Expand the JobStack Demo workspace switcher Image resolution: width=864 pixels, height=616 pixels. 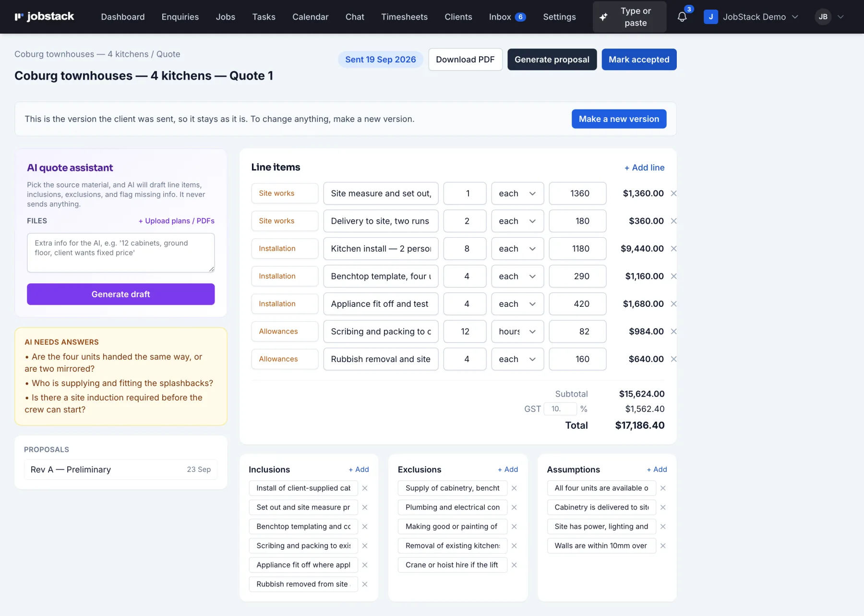[x=751, y=17]
